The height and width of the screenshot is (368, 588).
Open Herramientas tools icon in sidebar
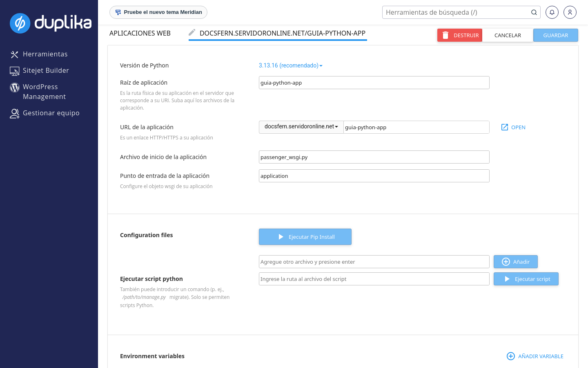(x=15, y=54)
